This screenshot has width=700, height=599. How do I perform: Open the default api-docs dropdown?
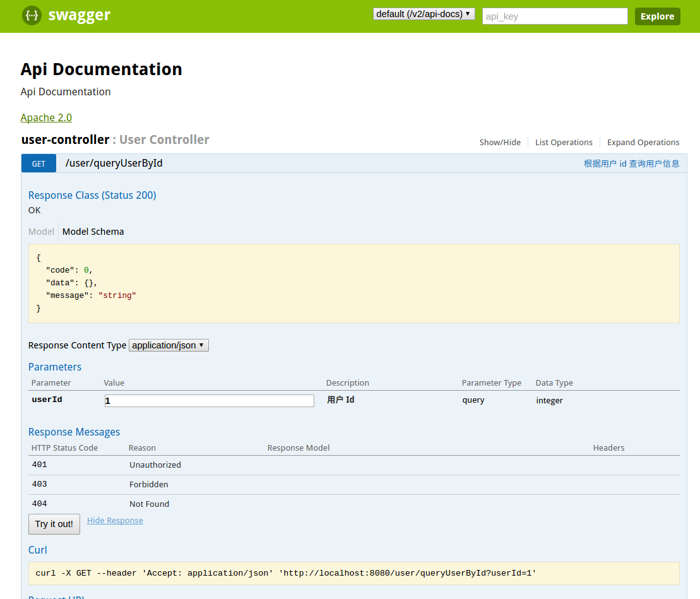point(424,14)
